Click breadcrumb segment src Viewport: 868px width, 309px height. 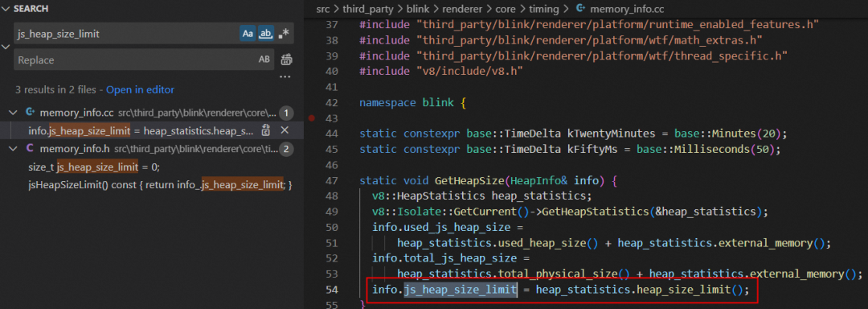coord(322,9)
